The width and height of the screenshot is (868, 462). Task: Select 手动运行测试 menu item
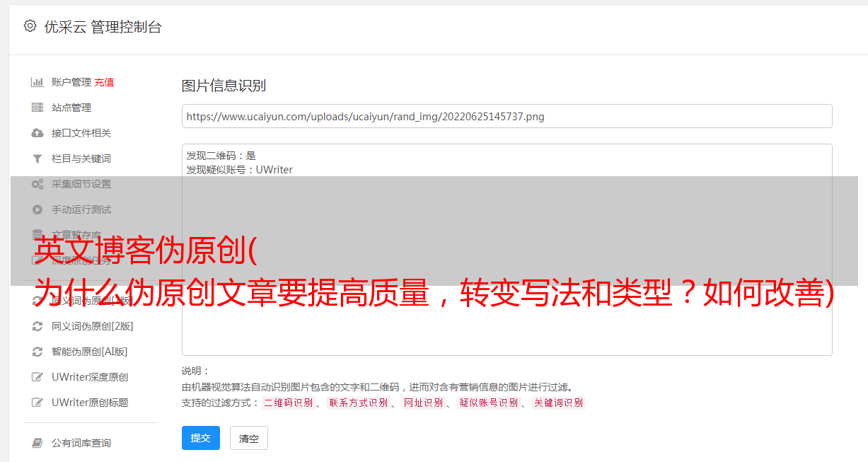pyautogui.click(x=81, y=209)
